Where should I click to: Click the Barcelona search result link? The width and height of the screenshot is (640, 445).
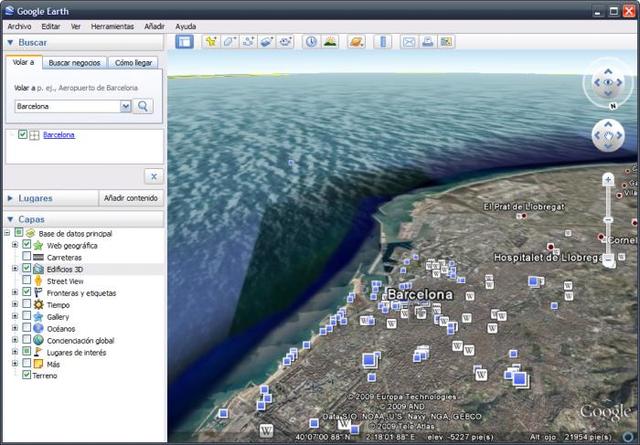[x=59, y=135]
